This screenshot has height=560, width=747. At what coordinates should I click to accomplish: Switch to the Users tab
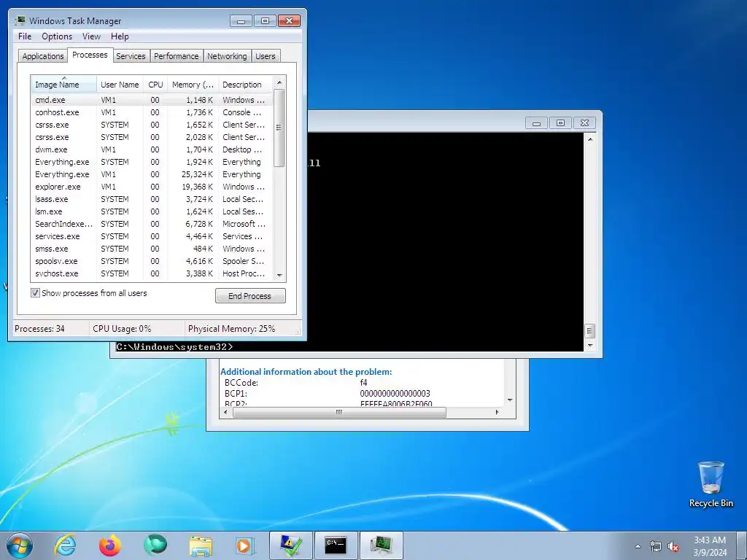pos(266,55)
